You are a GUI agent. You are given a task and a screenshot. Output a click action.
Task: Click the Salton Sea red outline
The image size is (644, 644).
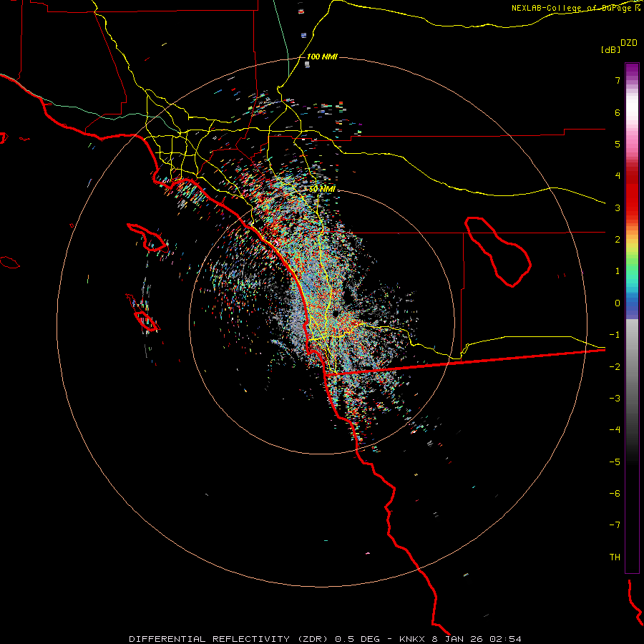pyautogui.click(x=498, y=251)
